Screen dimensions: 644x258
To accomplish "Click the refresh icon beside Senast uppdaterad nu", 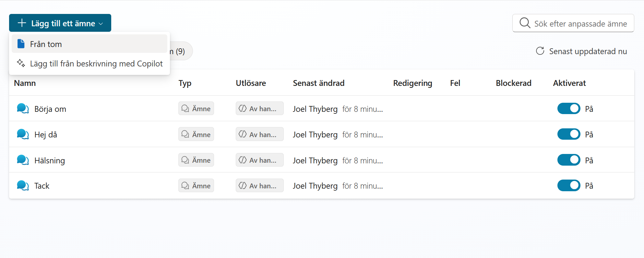I will (540, 51).
